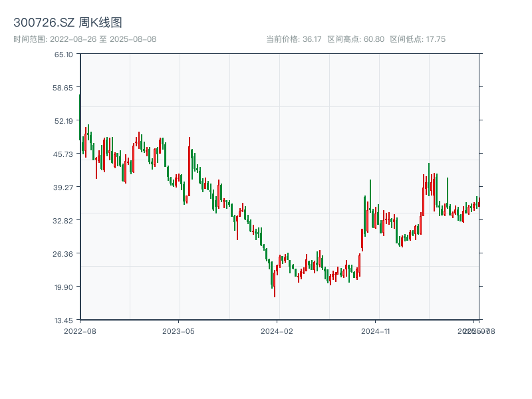Click the current price 当前价格 36.17 label
This screenshot has height=399, width=532.
tap(294, 39)
